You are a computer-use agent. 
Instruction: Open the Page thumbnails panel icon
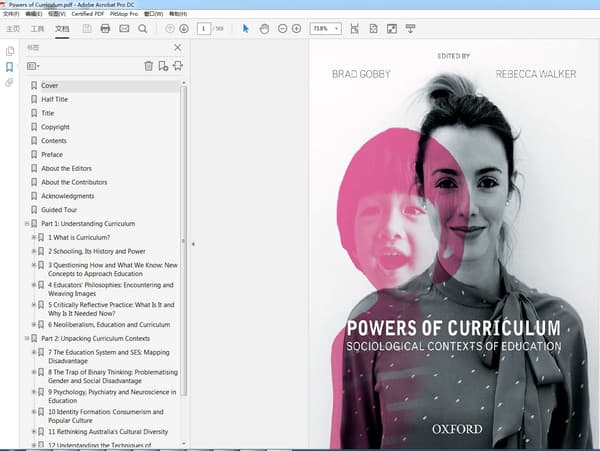(x=10, y=51)
